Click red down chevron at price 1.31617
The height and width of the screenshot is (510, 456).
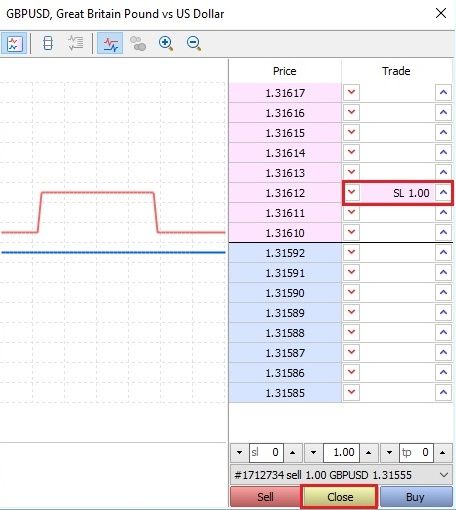(351, 92)
